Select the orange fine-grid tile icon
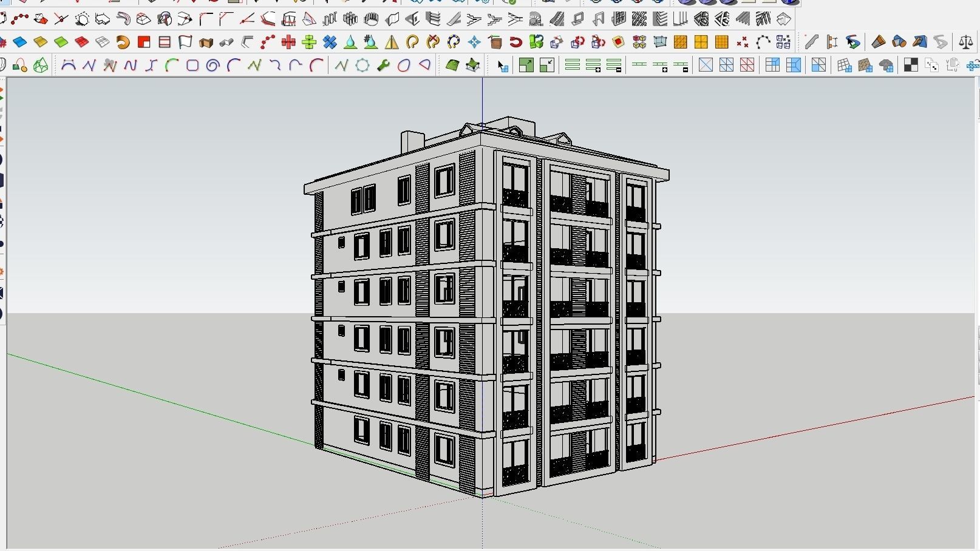Image resolution: width=980 pixels, height=551 pixels. [722, 42]
